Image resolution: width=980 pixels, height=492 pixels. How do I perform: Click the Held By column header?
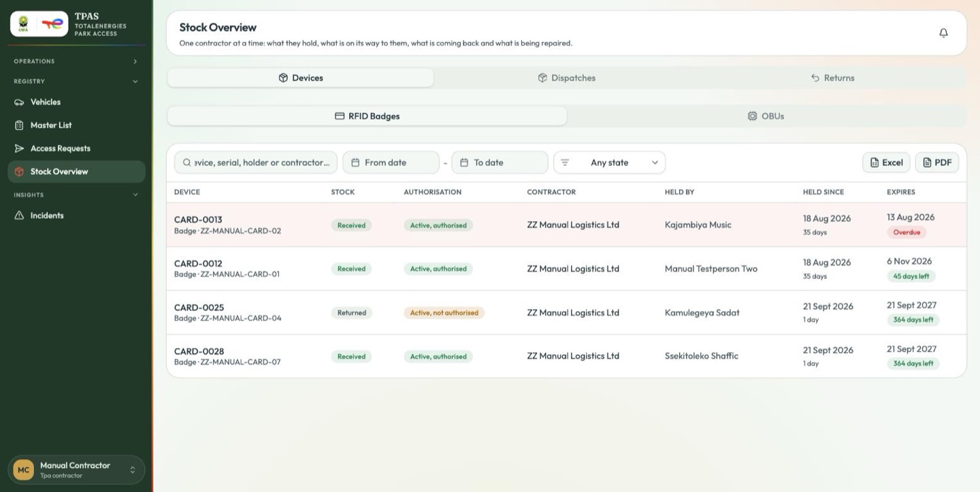point(679,192)
